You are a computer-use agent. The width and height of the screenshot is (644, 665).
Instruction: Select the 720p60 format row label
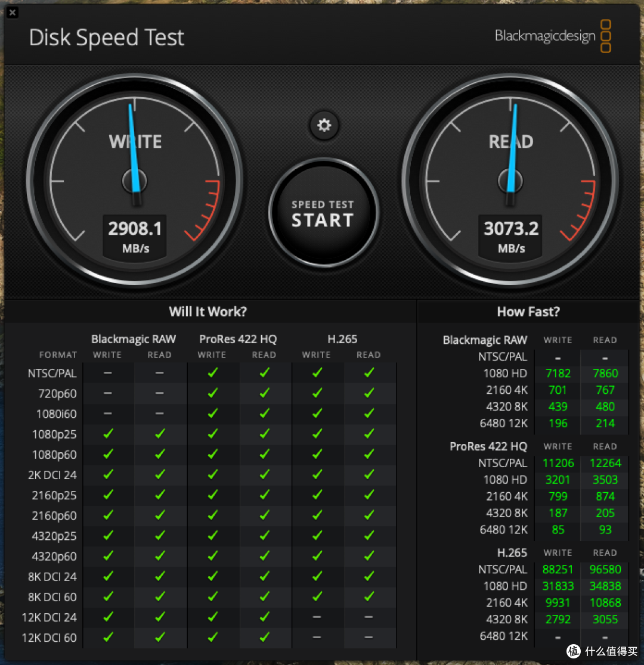click(x=57, y=393)
